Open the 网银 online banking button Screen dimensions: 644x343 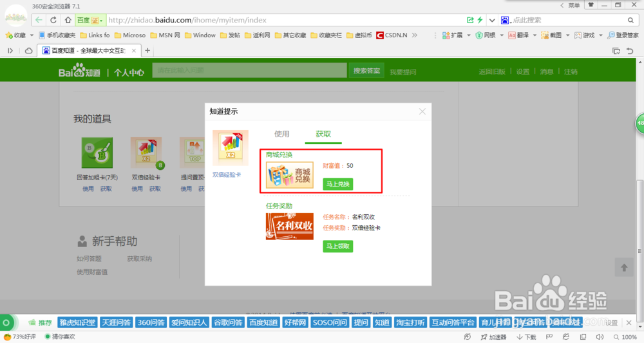pos(486,35)
